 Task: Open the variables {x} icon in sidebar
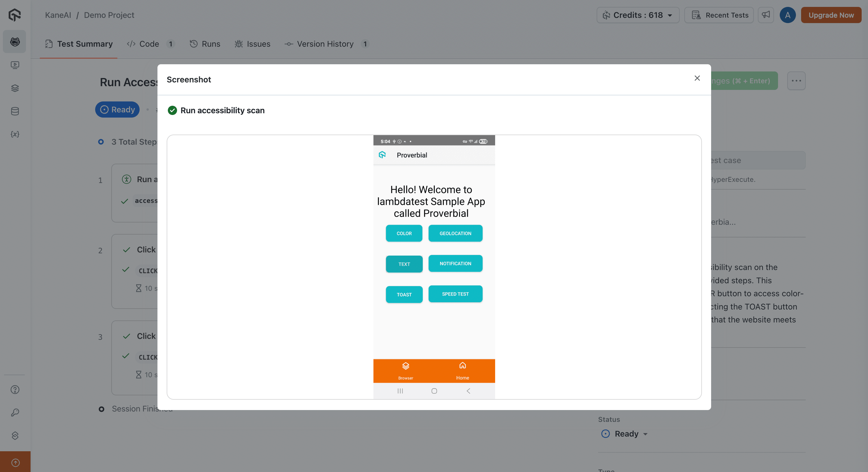tap(15, 134)
